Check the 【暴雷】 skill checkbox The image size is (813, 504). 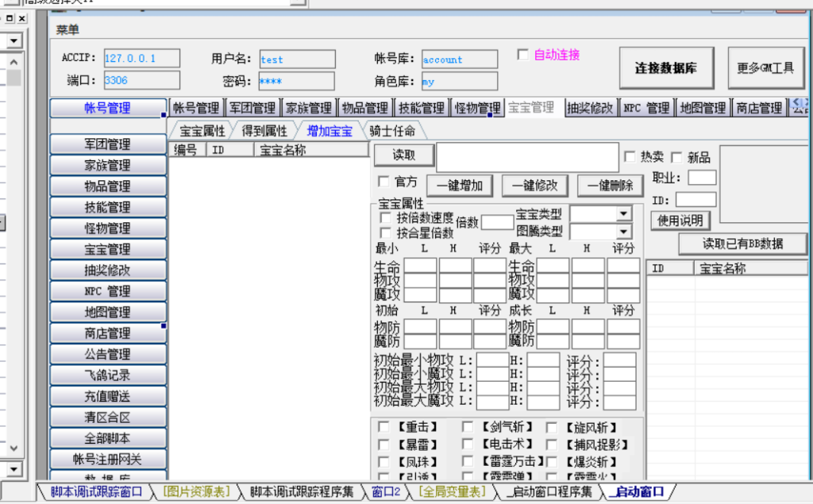click(x=383, y=445)
